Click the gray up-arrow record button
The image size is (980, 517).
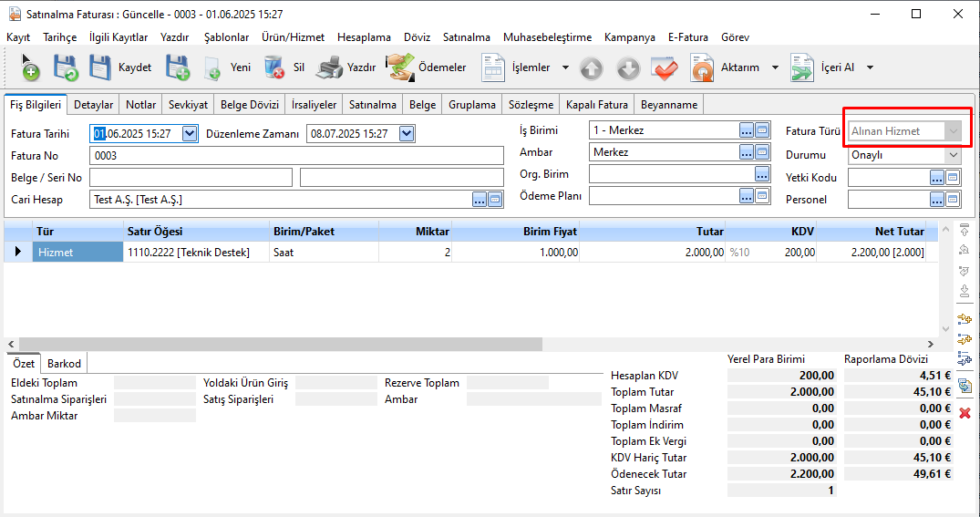click(592, 68)
